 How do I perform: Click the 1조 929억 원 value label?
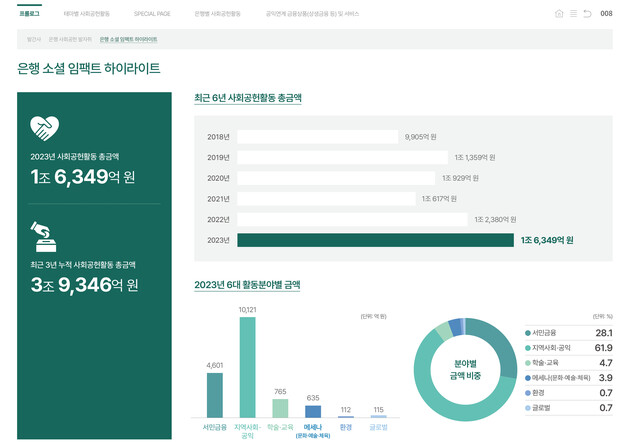[460, 178]
